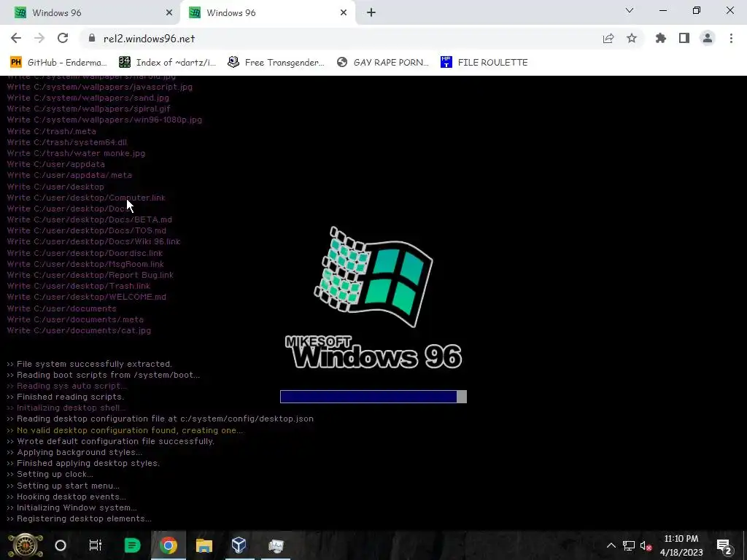Viewport: 747px width, 560px height.
Task: Open the Extensions puzzle-piece menu
Action: click(x=661, y=39)
